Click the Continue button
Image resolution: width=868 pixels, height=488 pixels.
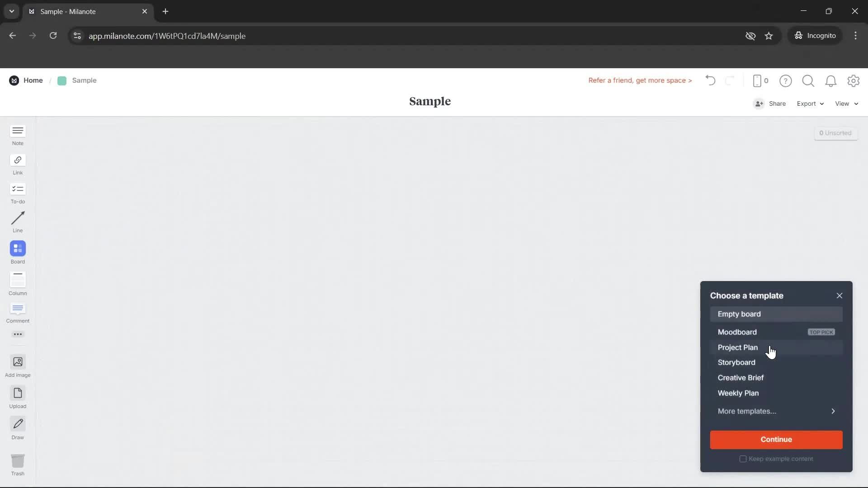pos(776,439)
